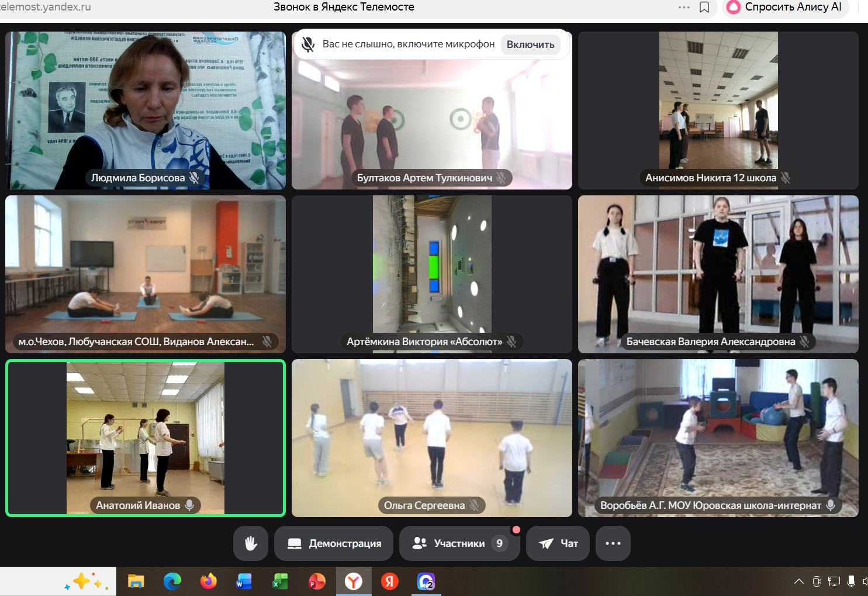The image size is (868, 596).
Task: Open the Чат chat panel
Action: click(x=558, y=543)
